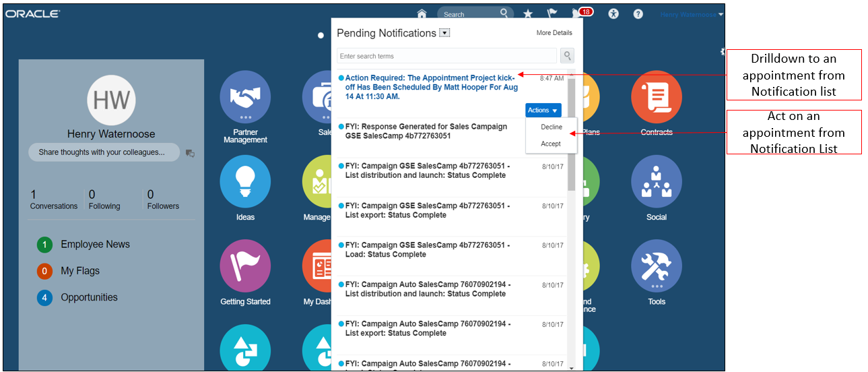The width and height of the screenshot is (868, 372).
Task: Open the 1 Conversations count
Action: pyautogui.click(x=53, y=200)
